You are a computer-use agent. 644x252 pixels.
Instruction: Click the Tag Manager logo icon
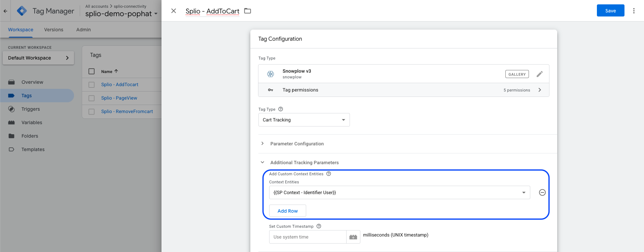22,11
